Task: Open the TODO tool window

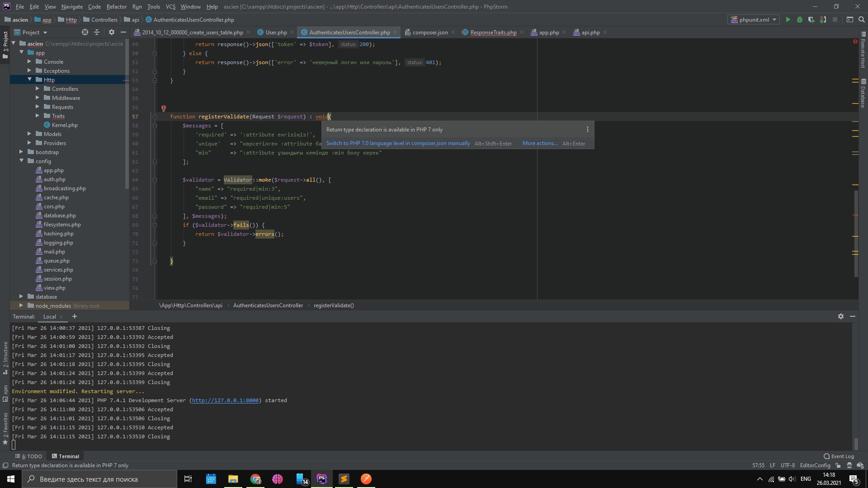Action: tap(28, 456)
